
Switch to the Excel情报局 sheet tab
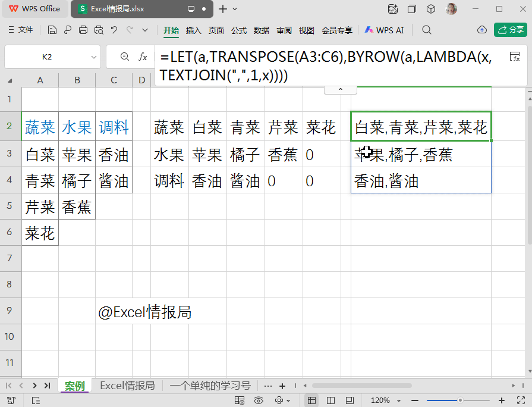click(x=128, y=386)
